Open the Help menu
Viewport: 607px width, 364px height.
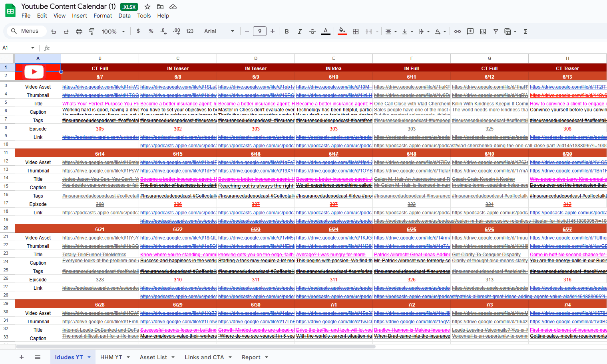tap(163, 16)
